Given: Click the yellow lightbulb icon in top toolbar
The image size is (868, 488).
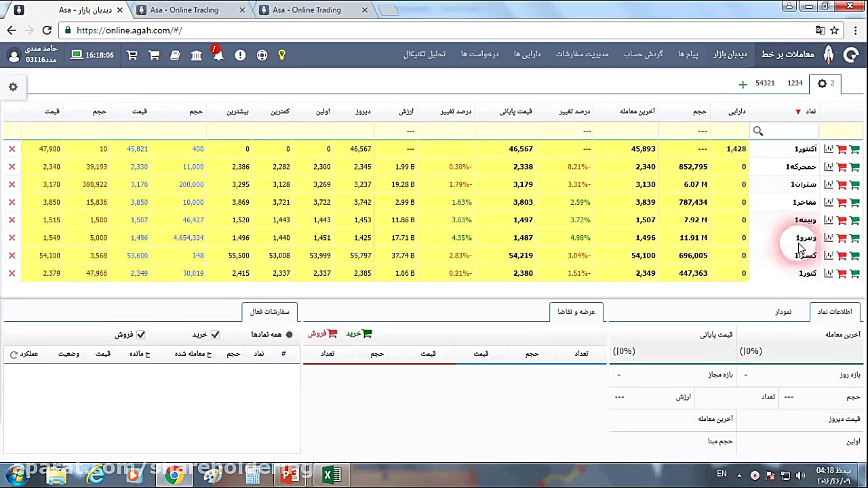Looking at the screenshot, I should coord(281,55).
